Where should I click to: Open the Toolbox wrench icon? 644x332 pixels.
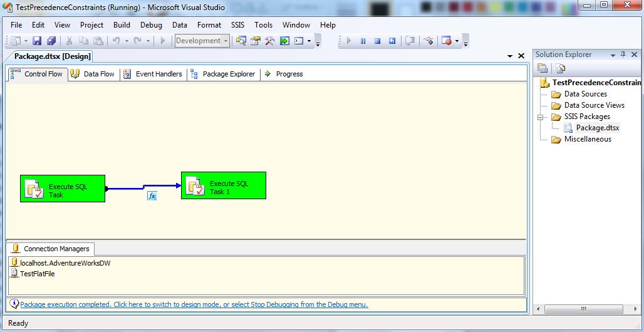tap(270, 41)
